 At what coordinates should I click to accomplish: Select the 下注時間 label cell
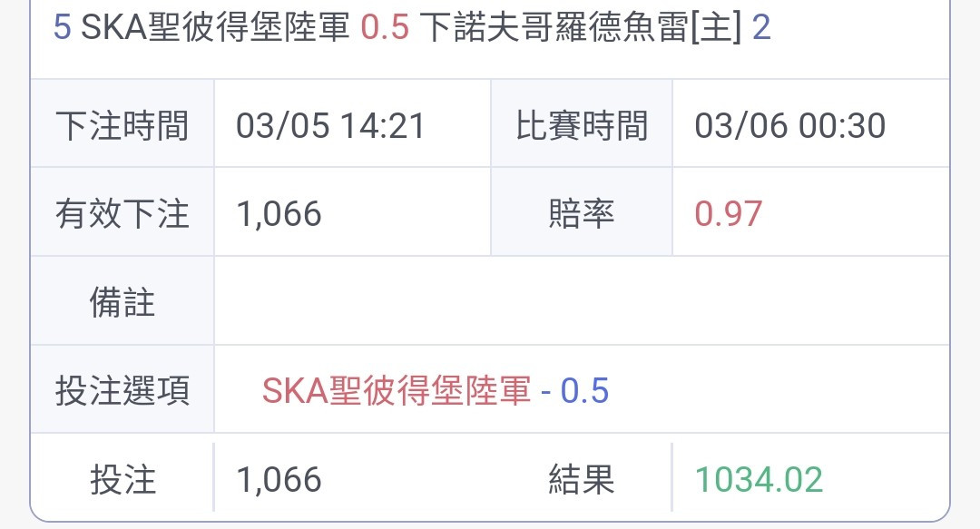(122, 123)
